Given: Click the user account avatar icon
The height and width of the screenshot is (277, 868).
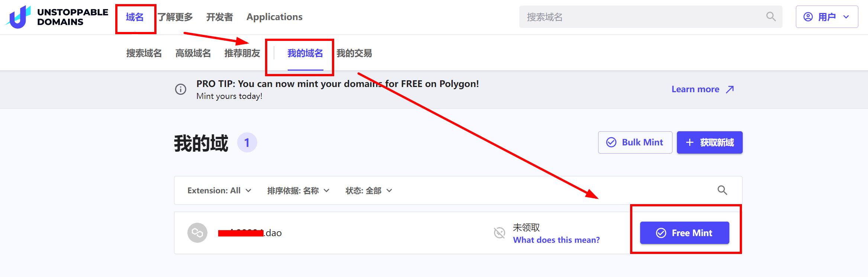Looking at the screenshot, I should (x=808, y=17).
